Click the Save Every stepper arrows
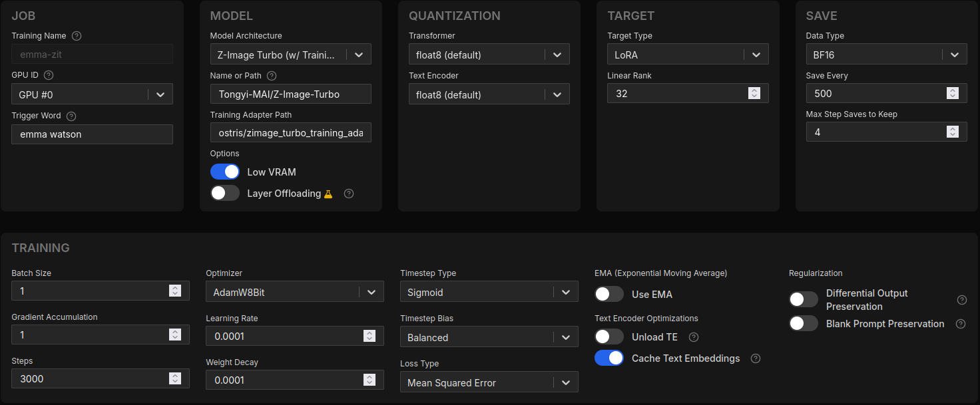980x405 pixels. pos(953,93)
